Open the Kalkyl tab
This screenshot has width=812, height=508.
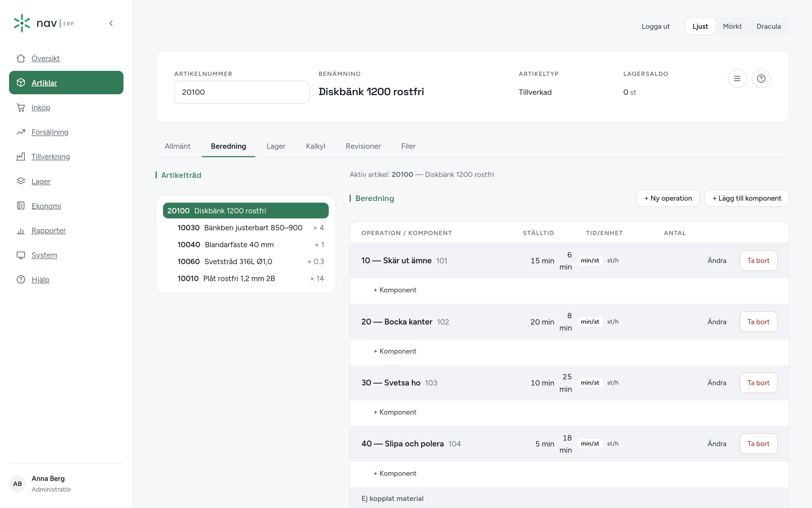[x=315, y=146]
